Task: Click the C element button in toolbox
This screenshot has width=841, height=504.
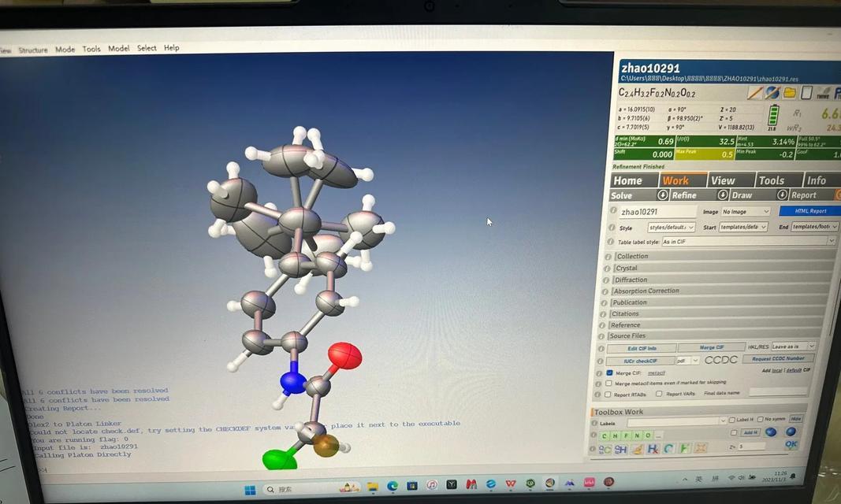Action: point(605,435)
